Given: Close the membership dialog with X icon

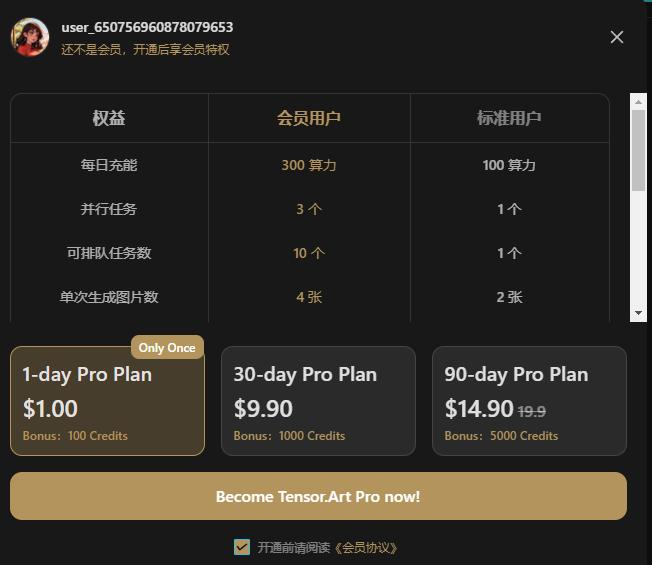Looking at the screenshot, I should tap(617, 37).
